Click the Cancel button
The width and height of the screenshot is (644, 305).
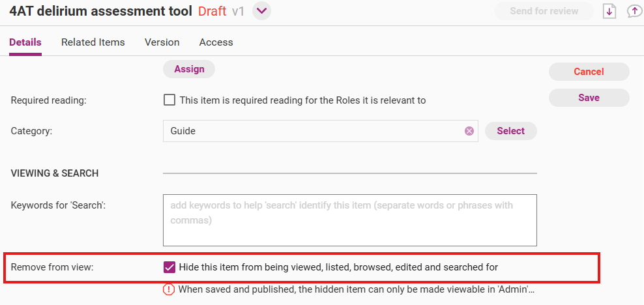[x=589, y=72]
